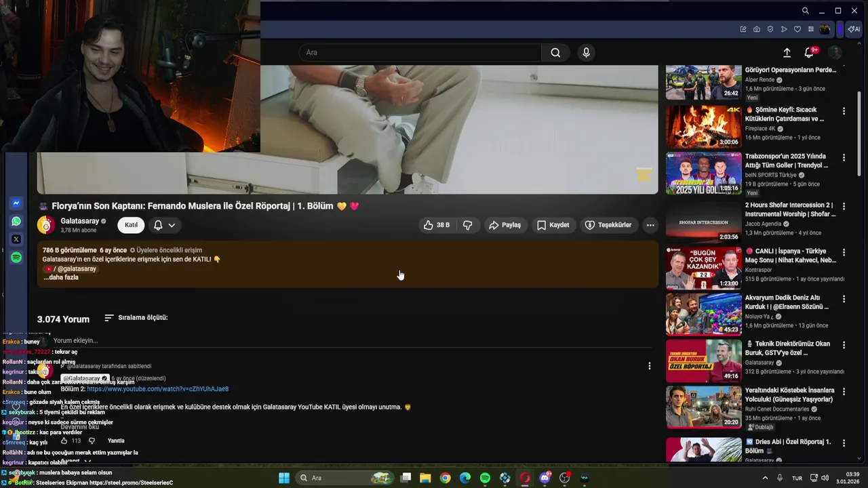Open the X (Twitter) sidebar icon
Screen dimensions: 868x488
coord(16,239)
